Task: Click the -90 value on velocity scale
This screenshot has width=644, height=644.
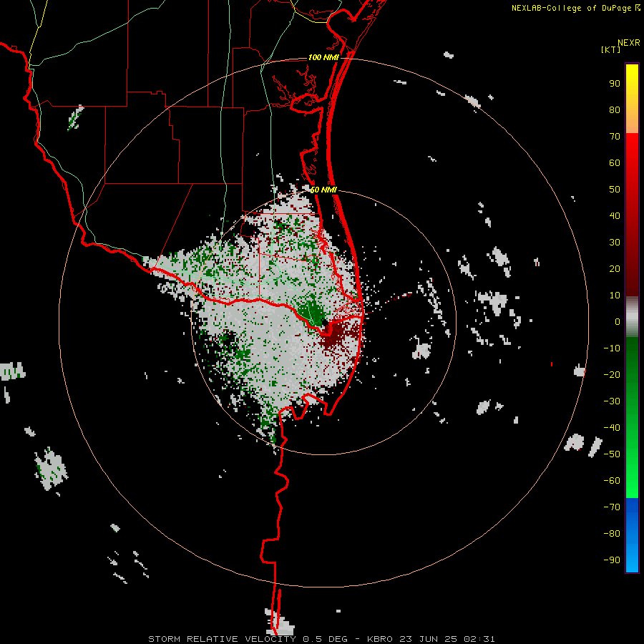Action: click(x=612, y=560)
